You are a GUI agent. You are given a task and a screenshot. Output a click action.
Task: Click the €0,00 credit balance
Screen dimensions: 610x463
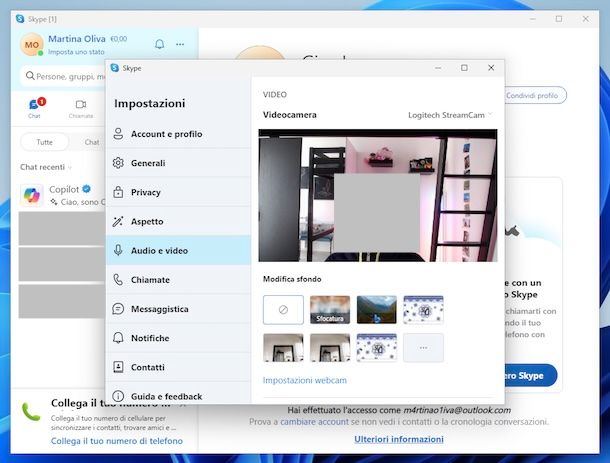point(119,39)
